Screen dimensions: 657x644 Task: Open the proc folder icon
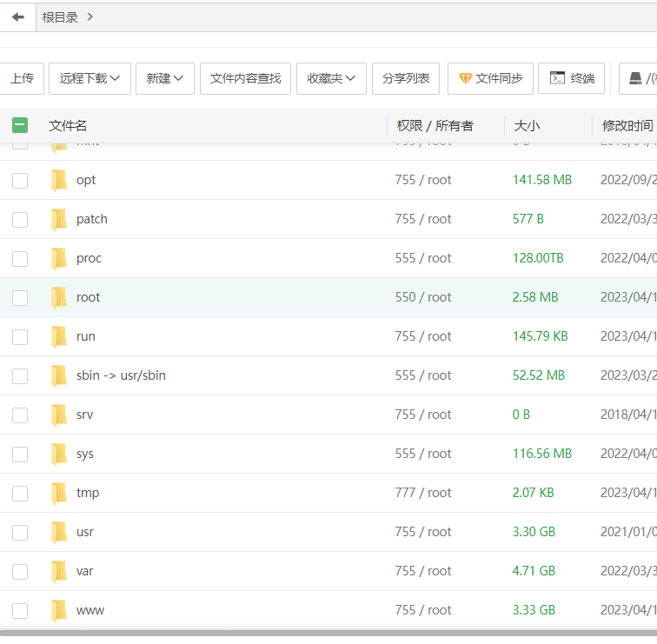pyautogui.click(x=59, y=258)
